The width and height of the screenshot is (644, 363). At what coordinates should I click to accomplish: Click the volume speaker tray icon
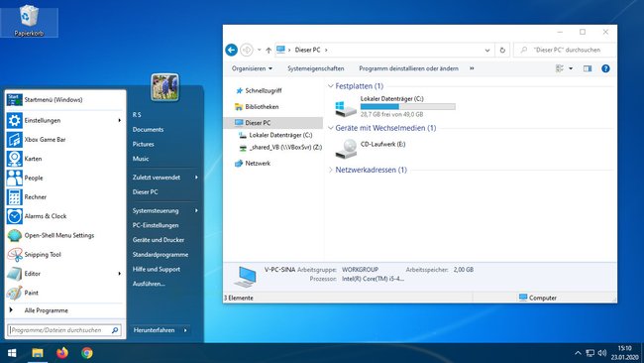[602, 353]
